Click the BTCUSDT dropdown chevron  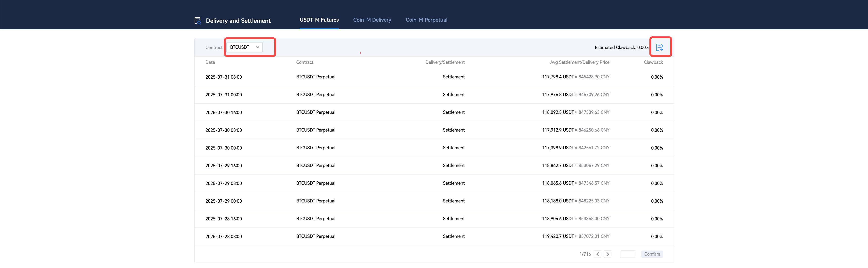257,47
